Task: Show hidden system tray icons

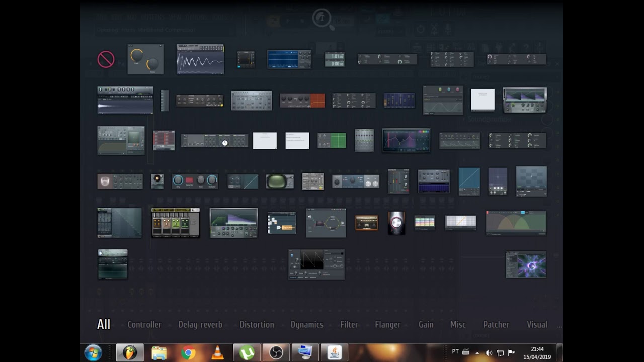Action: click(477, 353)
